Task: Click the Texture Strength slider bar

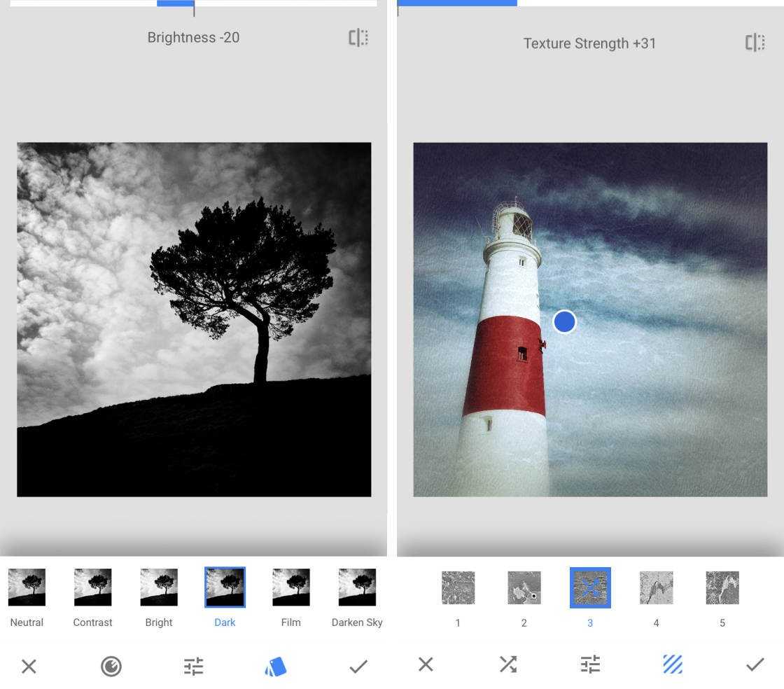Action: click(x=590, y=3)
